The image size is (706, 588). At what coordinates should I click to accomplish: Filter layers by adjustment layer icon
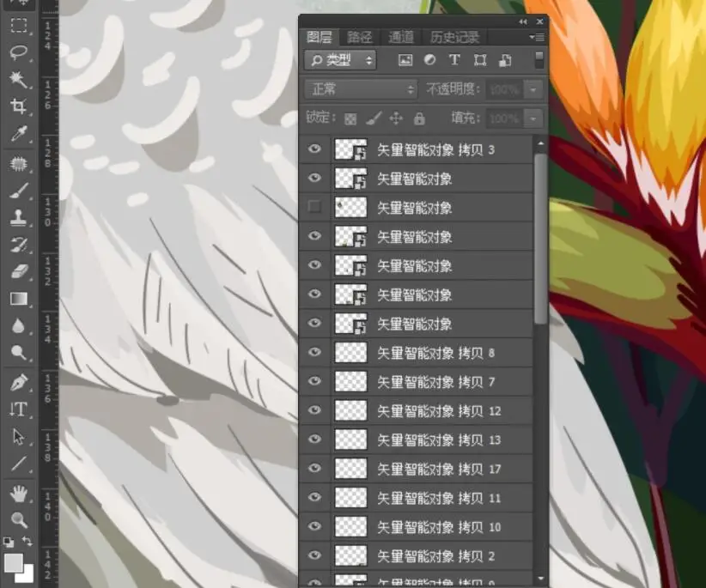click(x=430, y=60)
